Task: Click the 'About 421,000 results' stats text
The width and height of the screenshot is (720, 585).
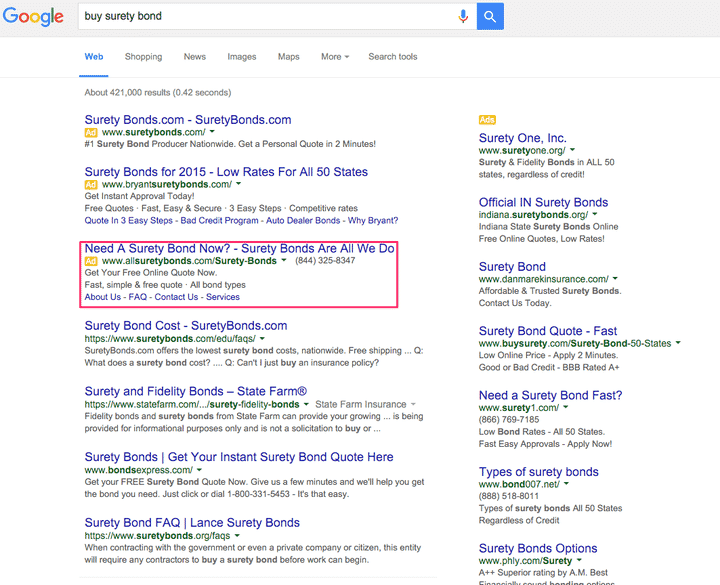Action: [x=158, y=93]
